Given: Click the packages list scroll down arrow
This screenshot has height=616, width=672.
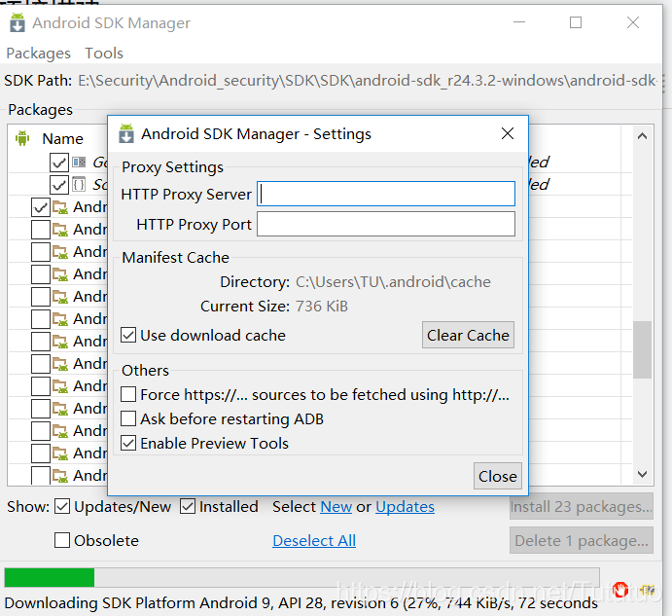Looking at the screenshot, I should [642, 474].
